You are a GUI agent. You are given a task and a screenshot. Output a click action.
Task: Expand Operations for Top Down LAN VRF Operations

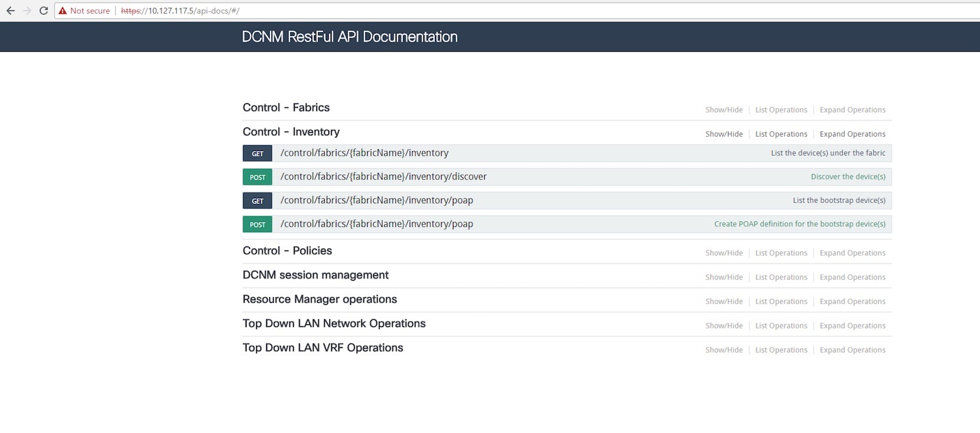pyautogui.click(x=852, y=349)
